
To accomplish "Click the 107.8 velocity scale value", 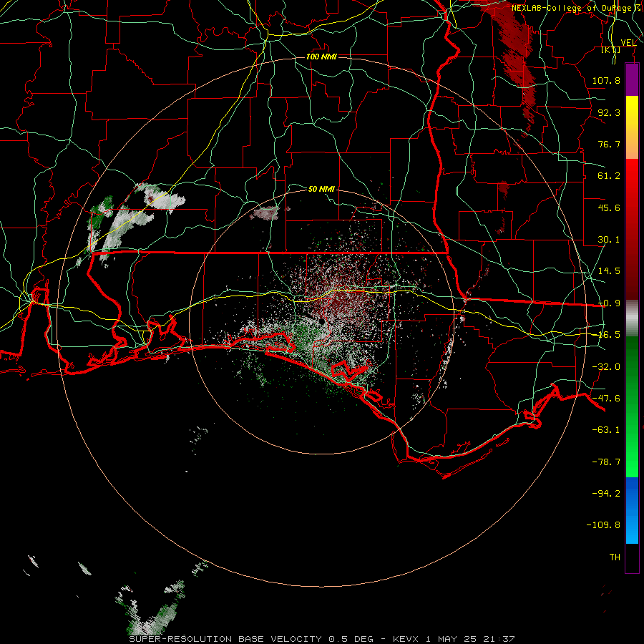I will click(606, 80).
